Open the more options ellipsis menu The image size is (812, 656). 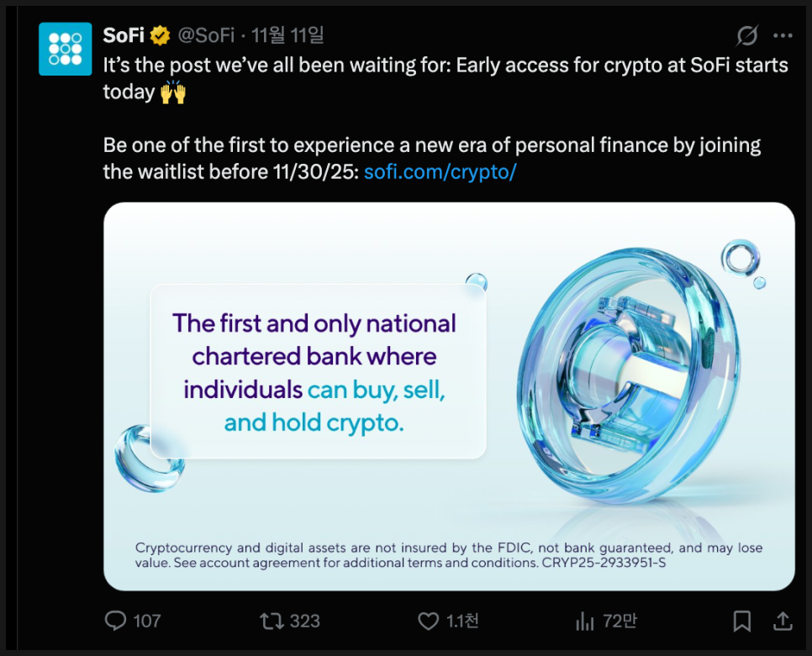coord(783,36)
